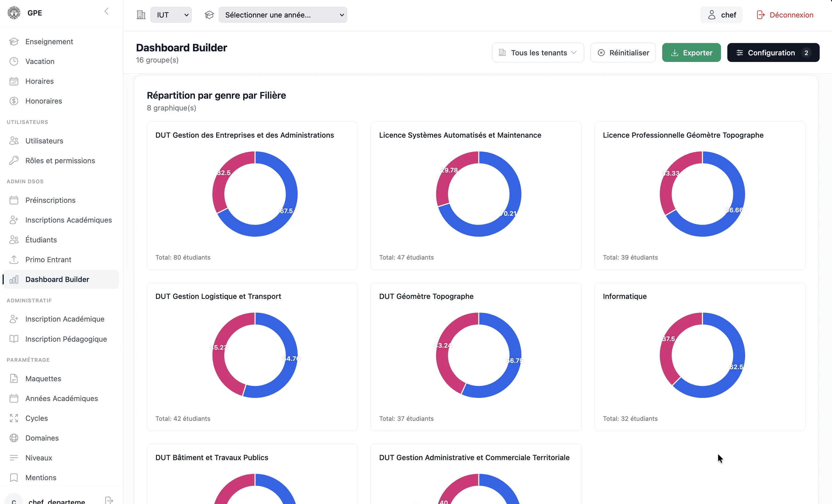Open the IUT establishment dropdown
Image resolution: width=832 pixels, height=504 pixels.
(x=171, y=15)
